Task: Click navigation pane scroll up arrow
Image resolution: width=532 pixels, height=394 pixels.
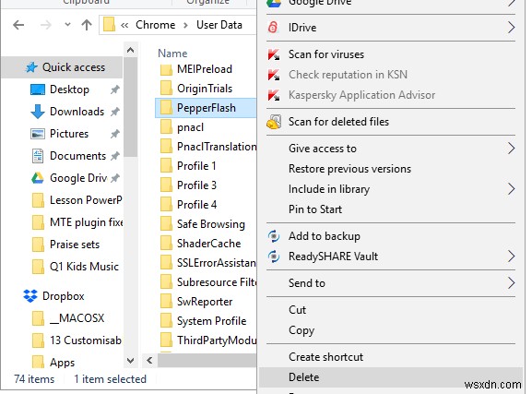Action: point(131,50)
